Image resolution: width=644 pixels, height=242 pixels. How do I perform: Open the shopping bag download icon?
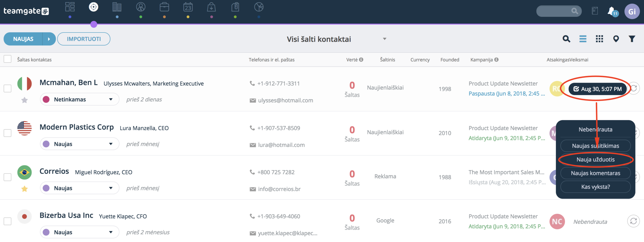pyautogui.click(x=211, y=7)
